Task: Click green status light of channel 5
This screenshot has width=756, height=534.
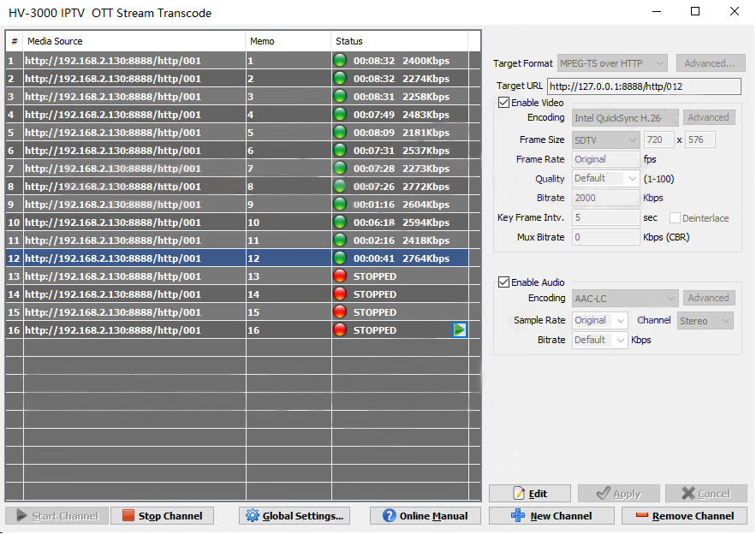Action: [x=340, y=132]
